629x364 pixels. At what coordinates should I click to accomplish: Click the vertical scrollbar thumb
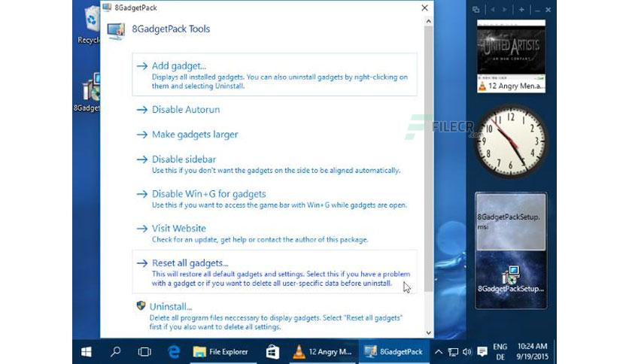428,159
